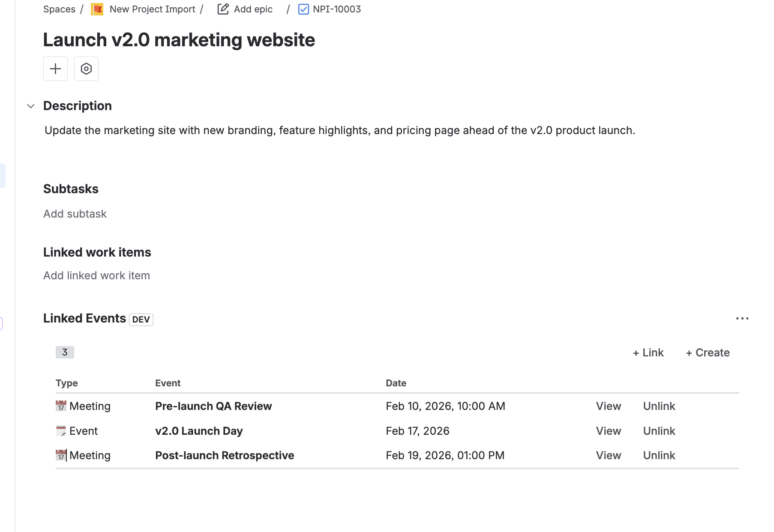Unlink the Post-launch Retrospective meeting
774x532 pixels.
point(659,455)
